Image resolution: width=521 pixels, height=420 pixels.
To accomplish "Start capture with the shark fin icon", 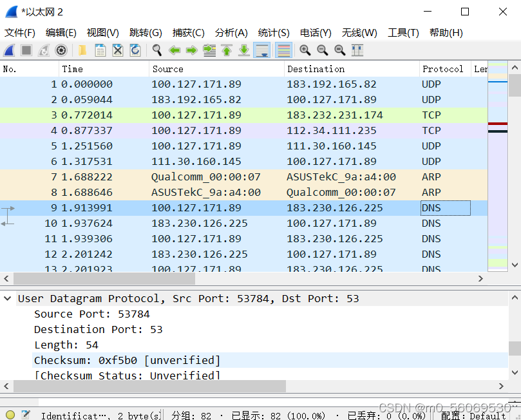I will (x=9, y=50).
